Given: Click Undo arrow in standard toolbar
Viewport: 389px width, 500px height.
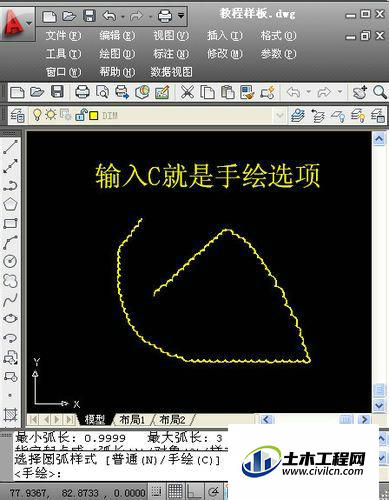Looking at the screenshot, I should click(x=293, y=92).
